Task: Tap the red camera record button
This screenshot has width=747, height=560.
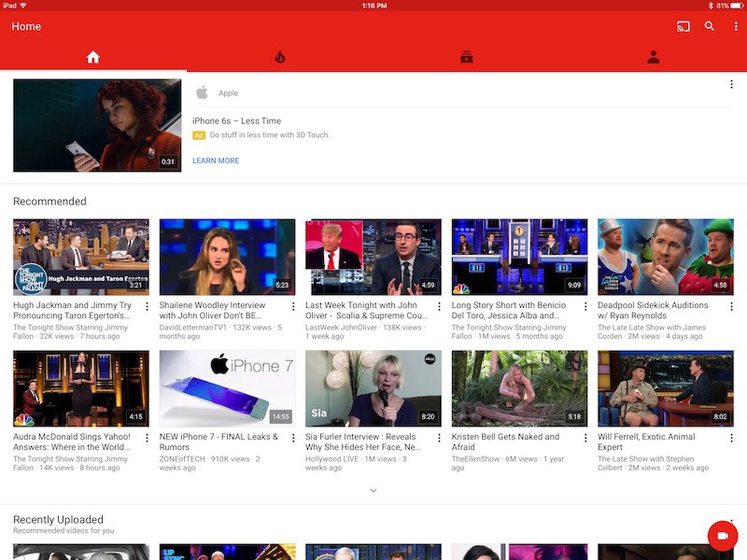Action: click(x=722, y=536)
